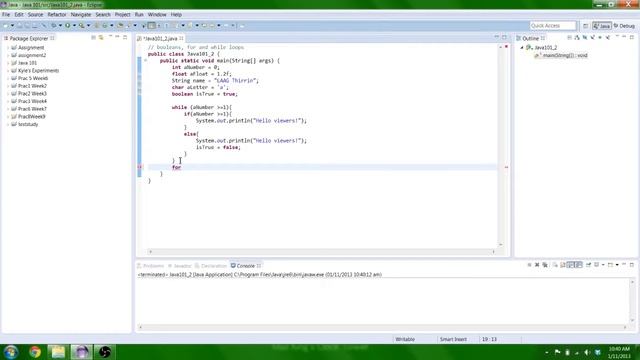Switch to Debug perspective
The height and width of the screenshot is (360, 640).
(624, 26)
